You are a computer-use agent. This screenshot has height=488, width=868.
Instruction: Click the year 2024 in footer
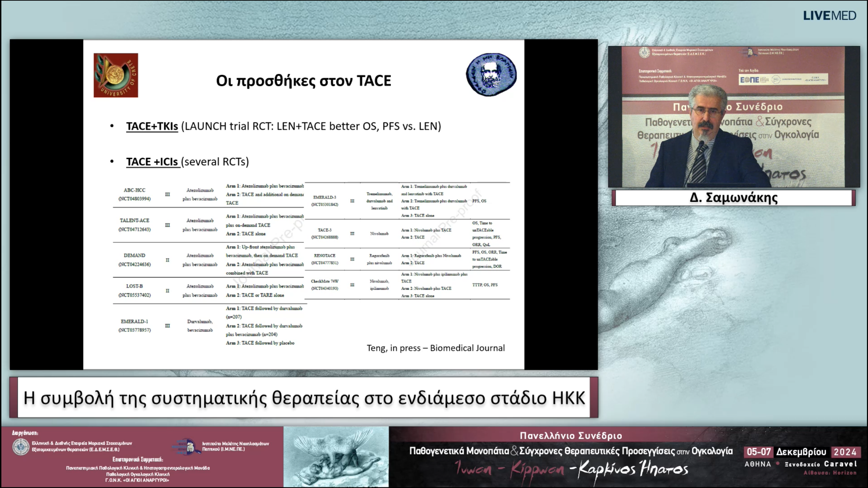tap(845, 452)
